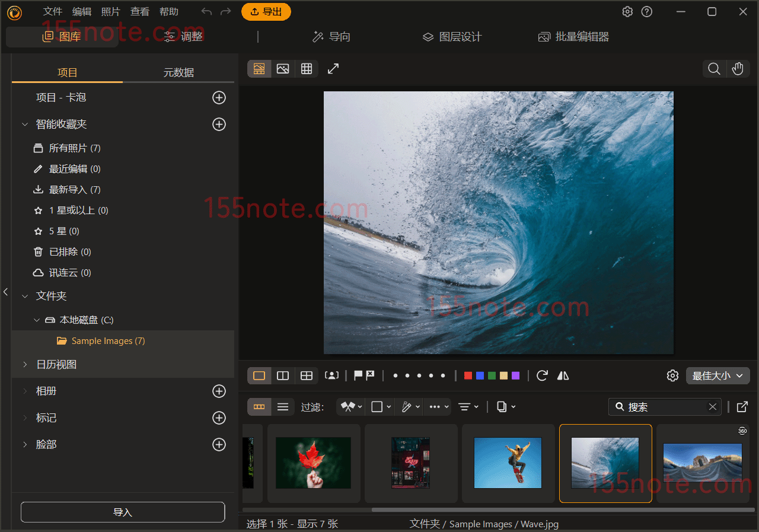Open face tagging tool icon
Viewport: 759px width, 532px height.
click(x=331, y=375)
